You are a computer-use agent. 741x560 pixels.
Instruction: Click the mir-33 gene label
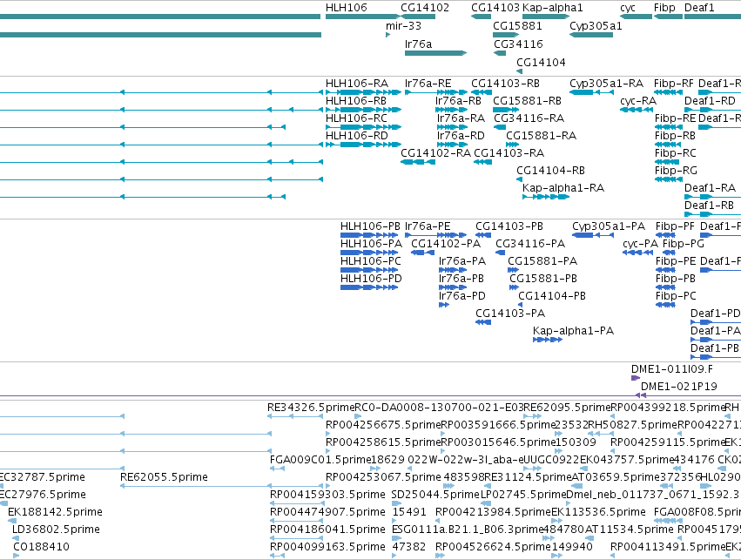tap(403, 26)
